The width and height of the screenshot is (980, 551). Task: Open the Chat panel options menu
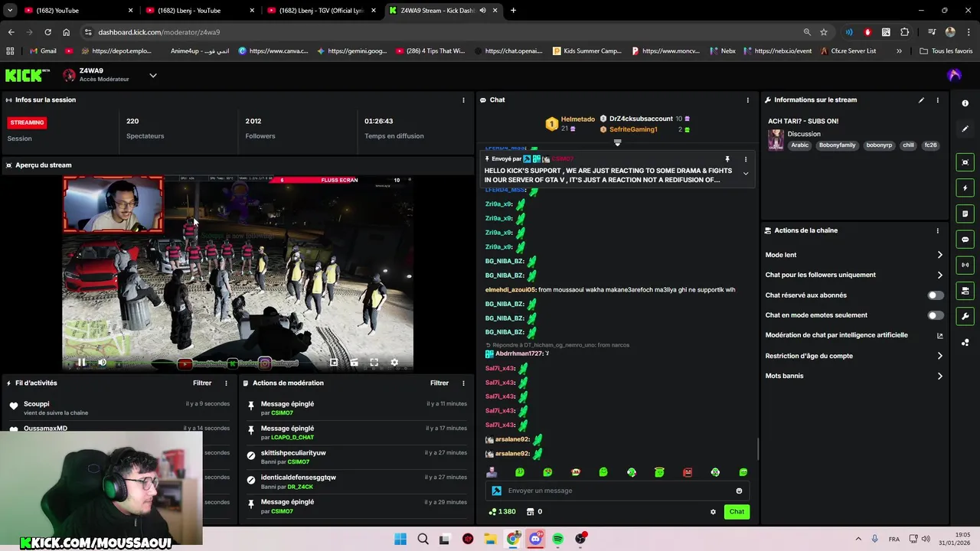tap(748, 100)
